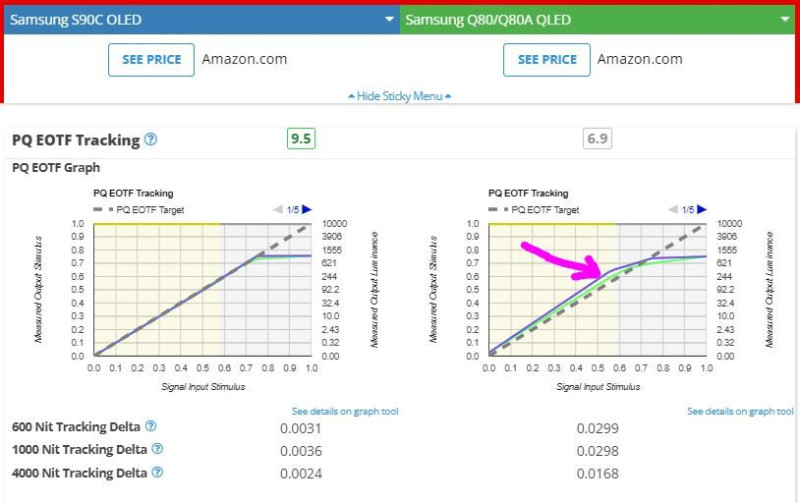
Task: Go to previous legend page in S90C graph
Action: (278, 209)
